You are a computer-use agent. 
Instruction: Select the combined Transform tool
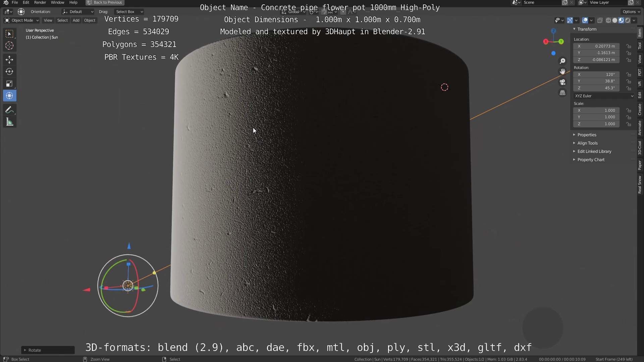point(9,96)
